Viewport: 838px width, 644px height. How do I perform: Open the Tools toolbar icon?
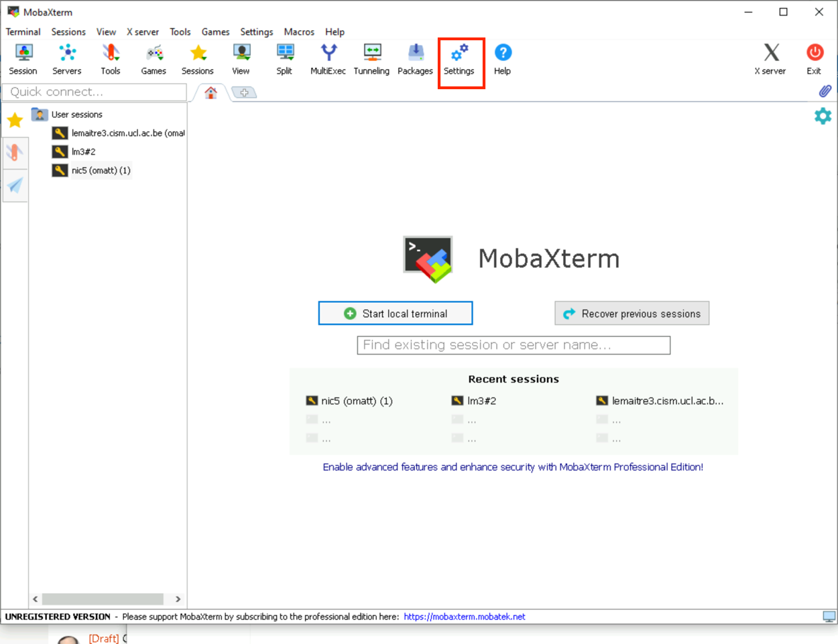[x=111, y=60]
